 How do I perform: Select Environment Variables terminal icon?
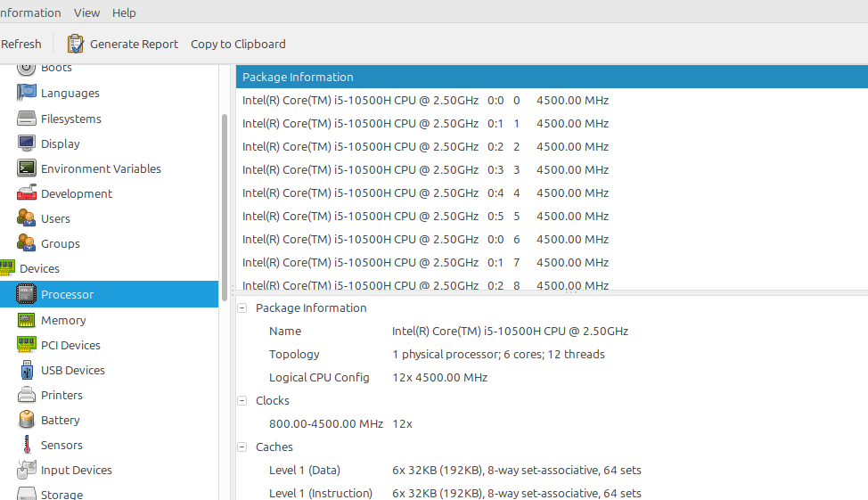[x=26, y=168]
